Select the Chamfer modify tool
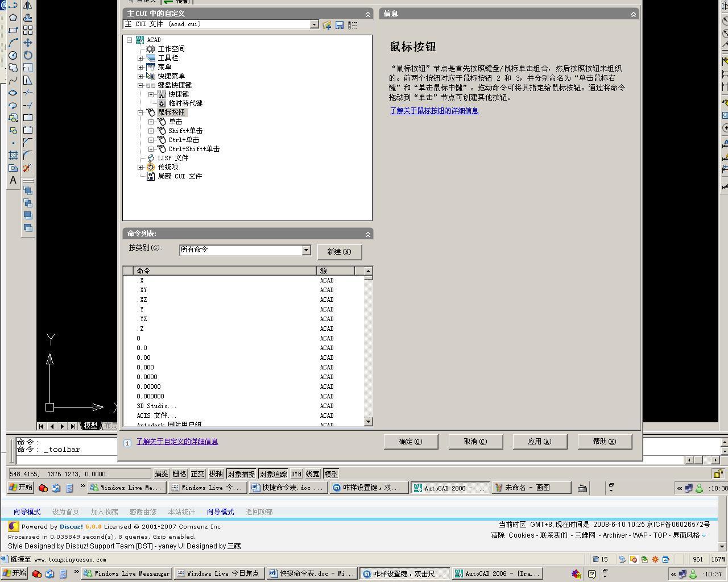 27,143
